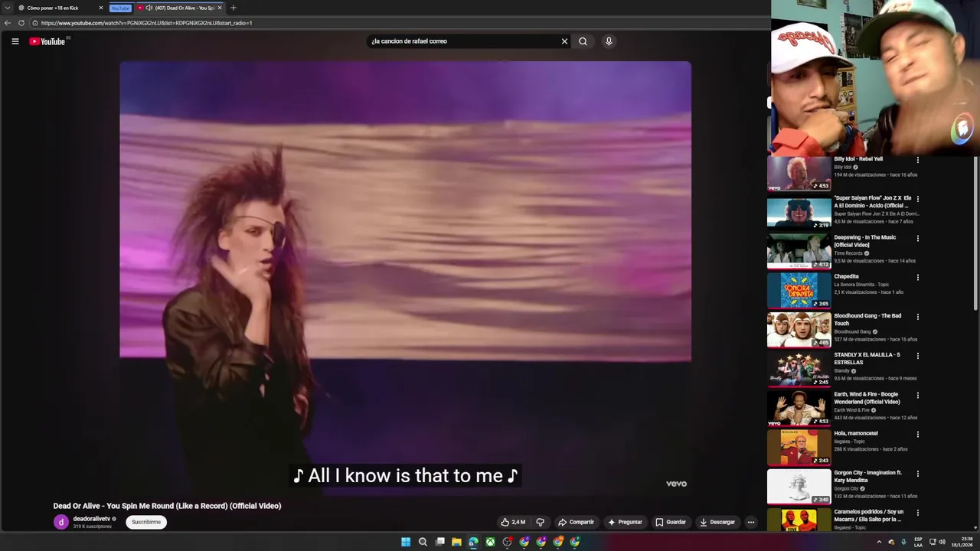Switch to 'Cómo poner +18 en Kick' tab
Image resolution: width=980 pixels, height=551 pixels.
coord(60,8)
